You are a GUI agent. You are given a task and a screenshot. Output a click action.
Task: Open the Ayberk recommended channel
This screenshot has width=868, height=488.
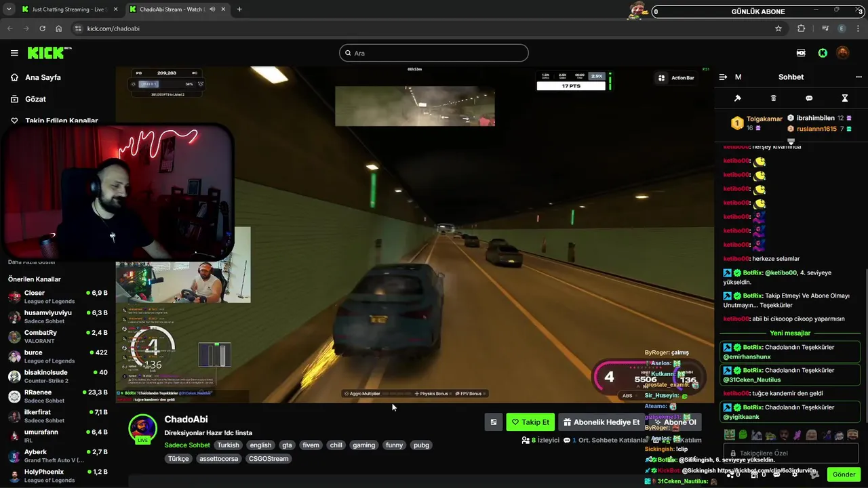pyautogui.click(x=58, y=455)
